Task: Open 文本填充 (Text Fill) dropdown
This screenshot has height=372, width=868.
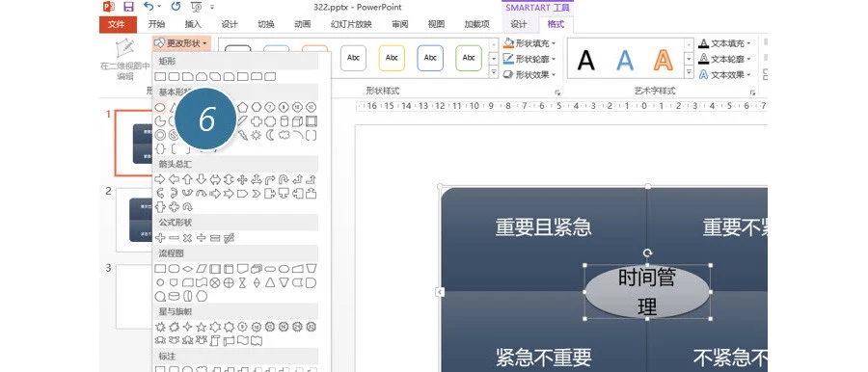Action: [724, 42]
